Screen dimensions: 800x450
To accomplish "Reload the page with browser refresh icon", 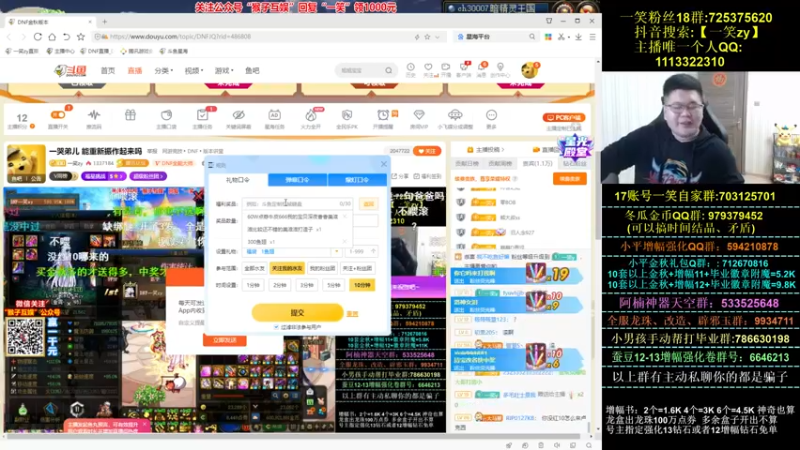I will click(38, 37).
